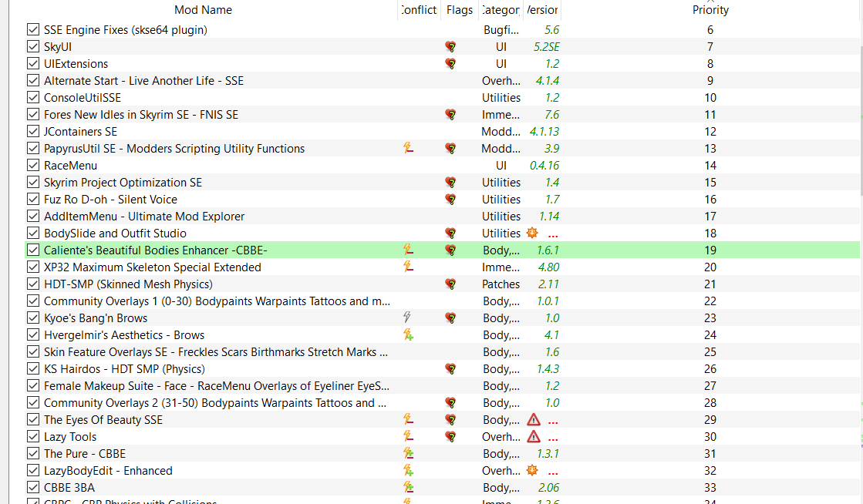Toggle Caliente's CBBE mod checkbox
Viewport: 863px width, 504px height.
[x=33, y=250]
